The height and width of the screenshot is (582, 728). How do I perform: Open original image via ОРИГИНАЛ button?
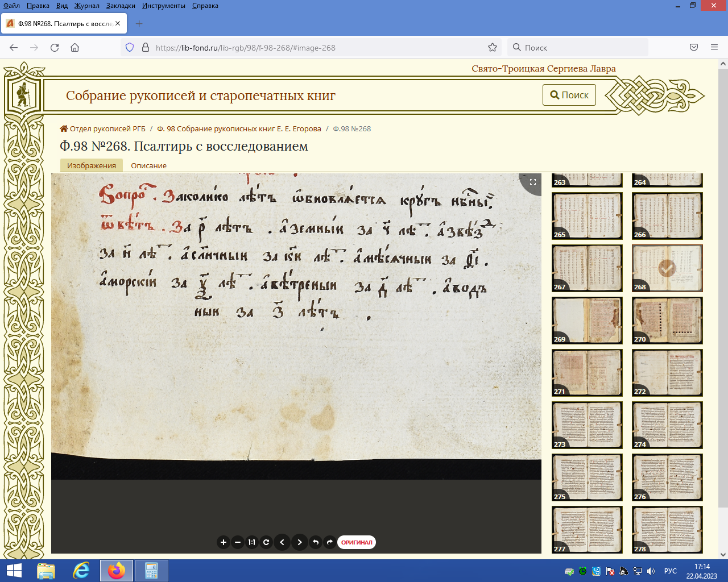click(357, 542)
